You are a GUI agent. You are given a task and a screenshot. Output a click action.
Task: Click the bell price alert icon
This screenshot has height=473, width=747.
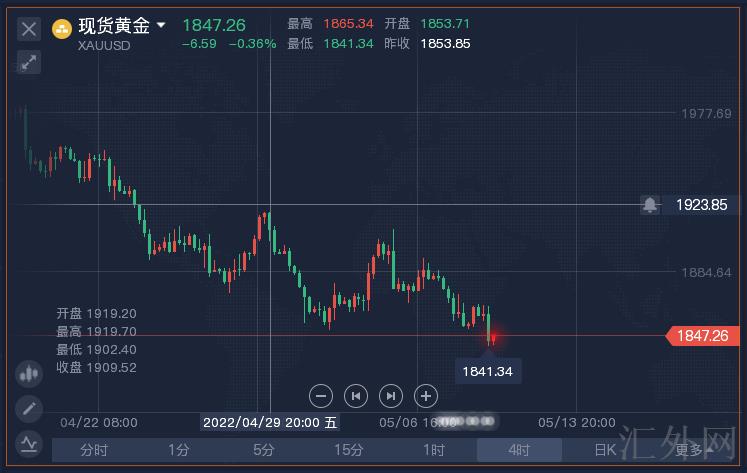[650, 205]
